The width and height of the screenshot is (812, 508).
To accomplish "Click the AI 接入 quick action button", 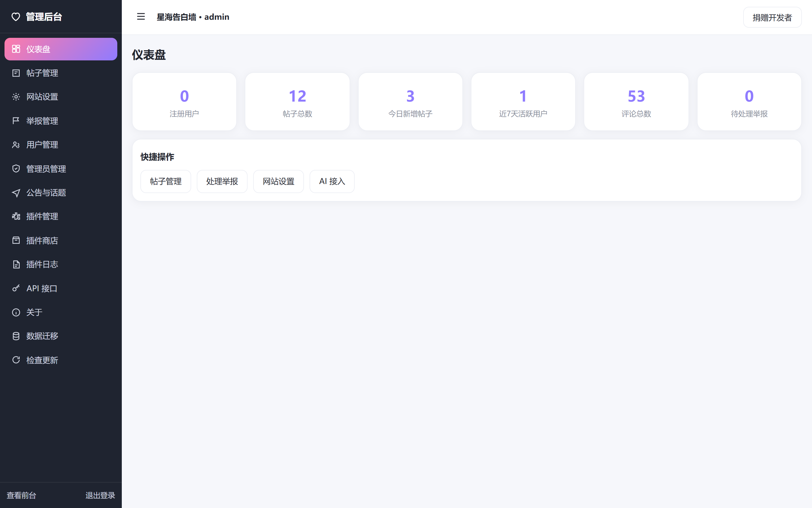I will click(x=332, y=181).
